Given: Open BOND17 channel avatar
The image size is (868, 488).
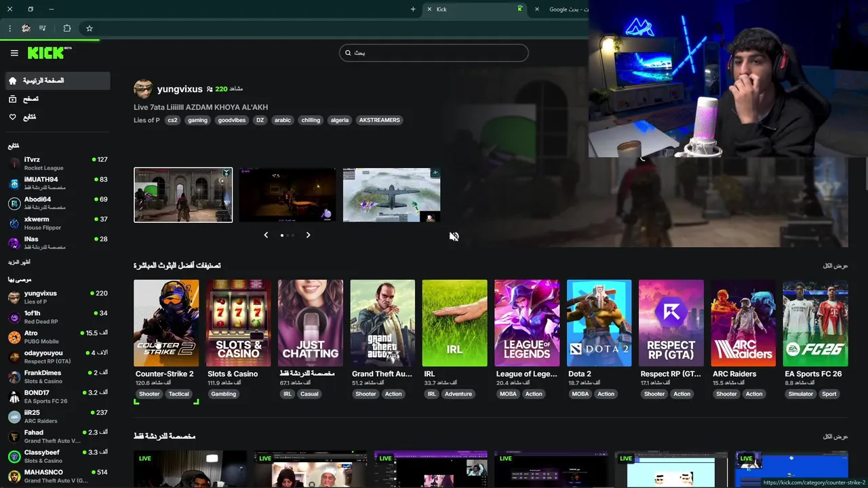Looking at the screenshot, I should [x=14, y=396].
